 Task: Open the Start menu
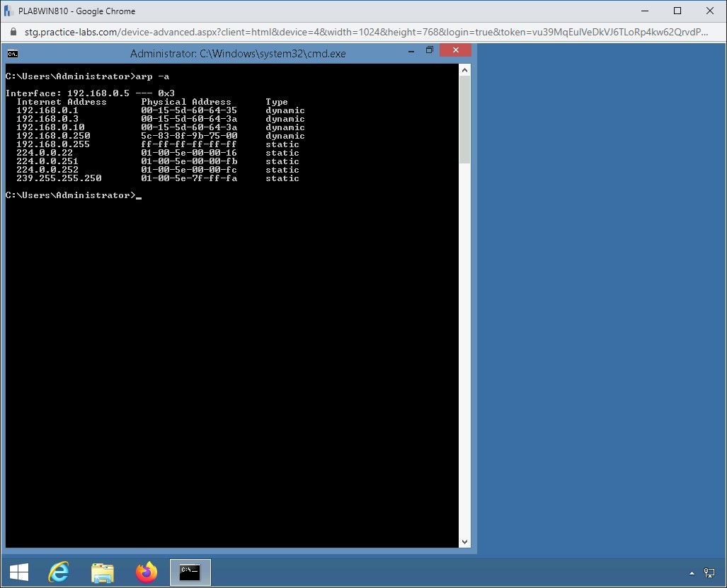click(18, 572)
